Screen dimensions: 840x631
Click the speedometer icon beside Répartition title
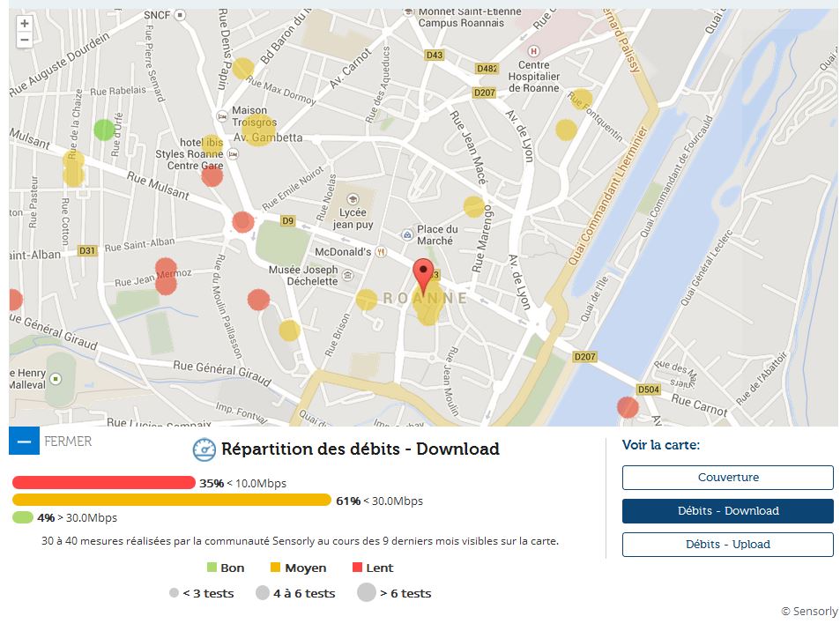click(x=204, y=449)
